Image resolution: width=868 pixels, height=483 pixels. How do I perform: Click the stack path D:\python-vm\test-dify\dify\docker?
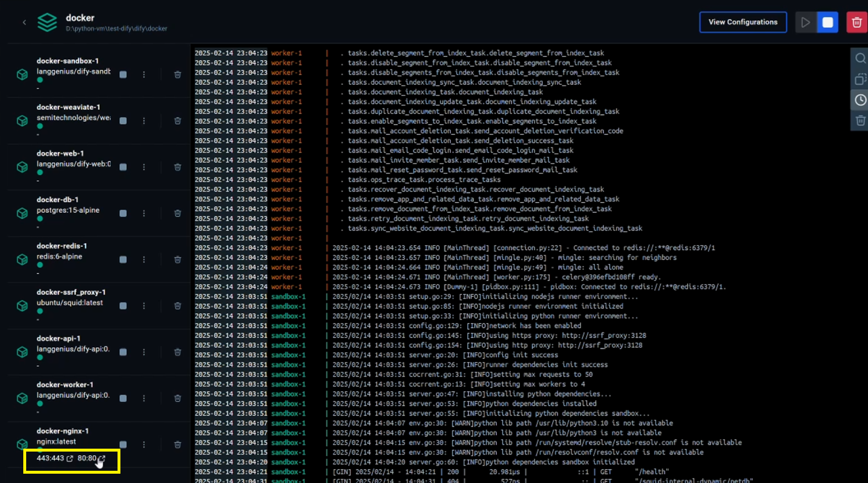[116, 29]
